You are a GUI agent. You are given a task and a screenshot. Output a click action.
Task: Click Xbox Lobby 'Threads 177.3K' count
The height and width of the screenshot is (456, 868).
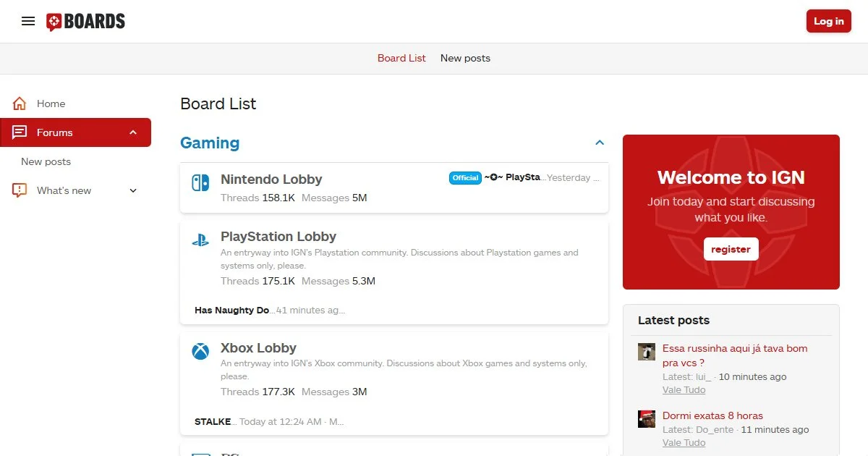tap(258, 392)
